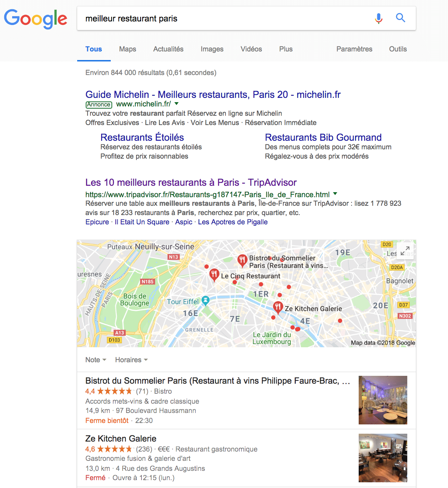Click the Google logo
The image size is (448, 488).
[x=36, y=19]
